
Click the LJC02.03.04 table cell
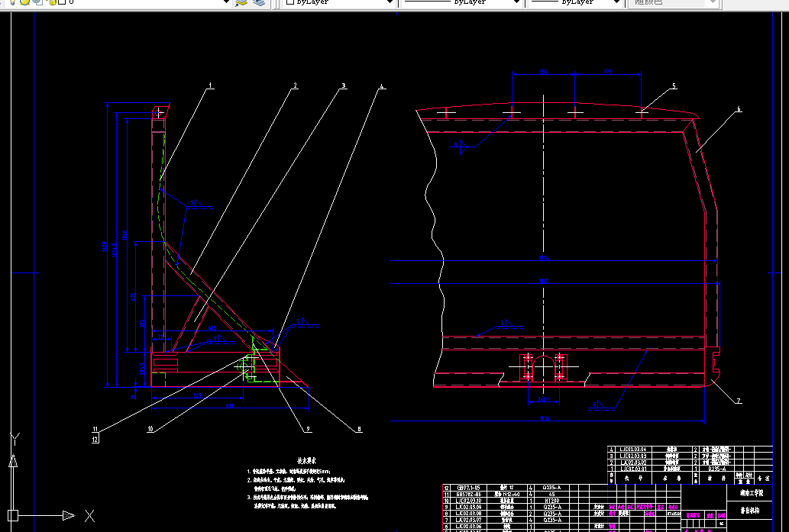(633, 449)
